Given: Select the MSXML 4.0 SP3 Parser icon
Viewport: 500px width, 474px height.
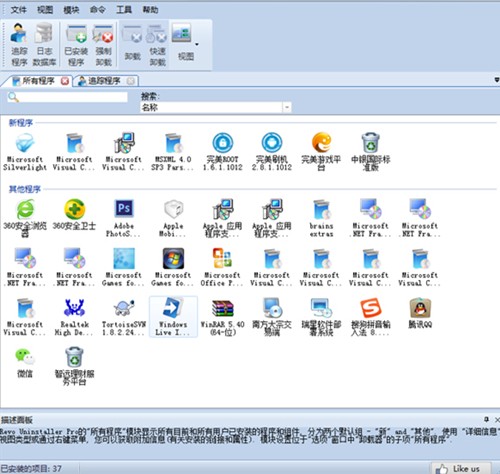Looking at the screenshot, I should tap(173, 152).
